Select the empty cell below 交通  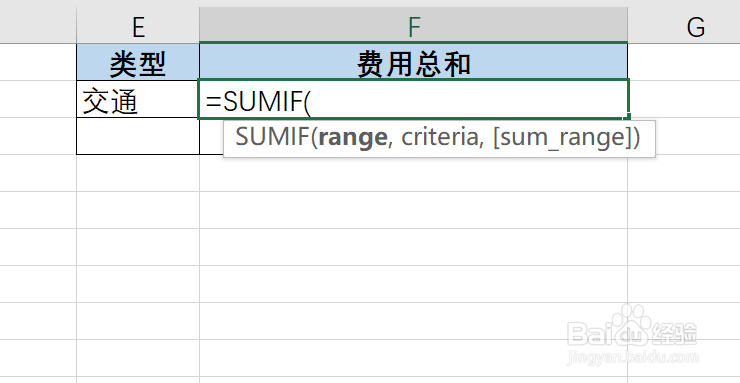138,136
